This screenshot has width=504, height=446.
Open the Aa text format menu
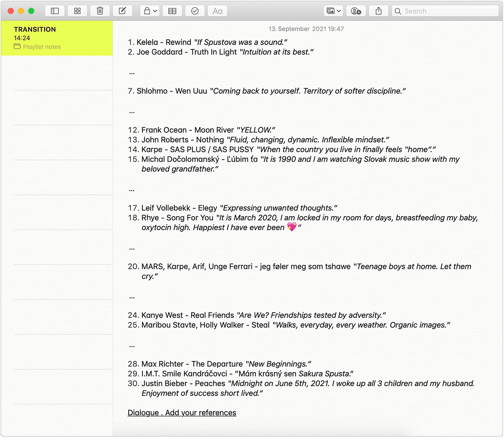pos(217,11)
